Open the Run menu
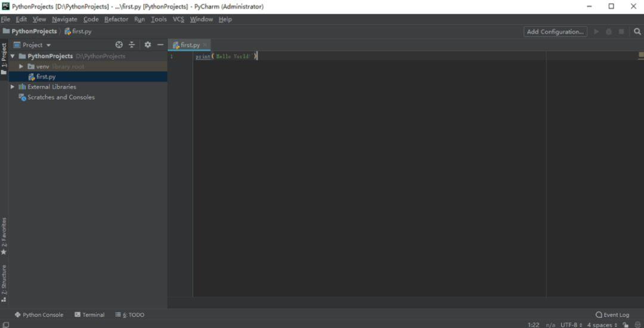Image resolution: width=644 pixels, height=328 pixels. [x=139, y=19]
